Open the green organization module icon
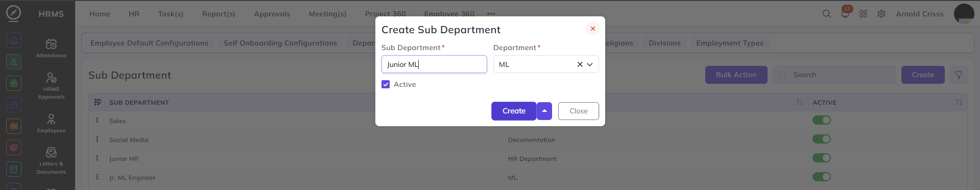The image size is (980, 190). point(14,62)
